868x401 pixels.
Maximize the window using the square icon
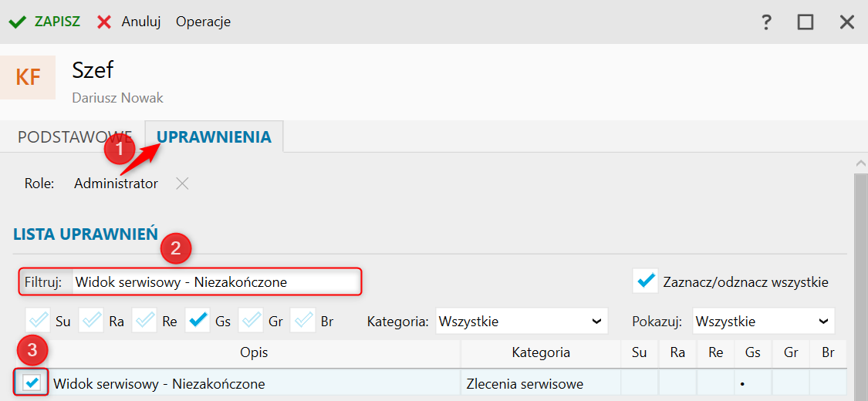coord(806,22)
